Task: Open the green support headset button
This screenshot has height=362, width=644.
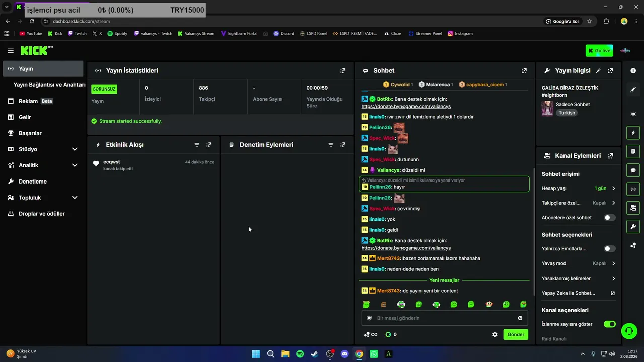Action: pyautogui.click(x=629, y=331)
